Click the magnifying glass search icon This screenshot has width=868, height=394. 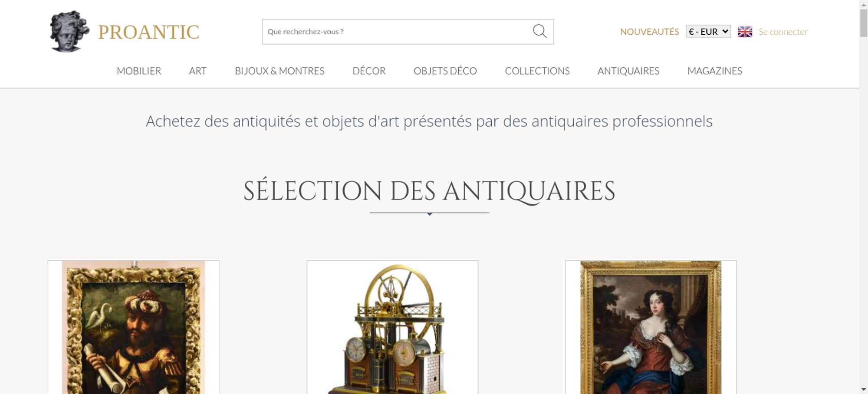[539, 31]
